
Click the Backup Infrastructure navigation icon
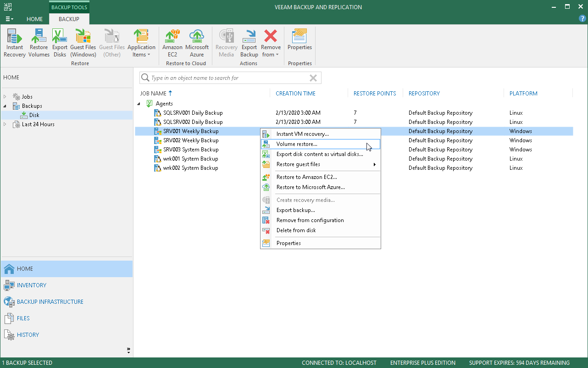pos(9,302)
